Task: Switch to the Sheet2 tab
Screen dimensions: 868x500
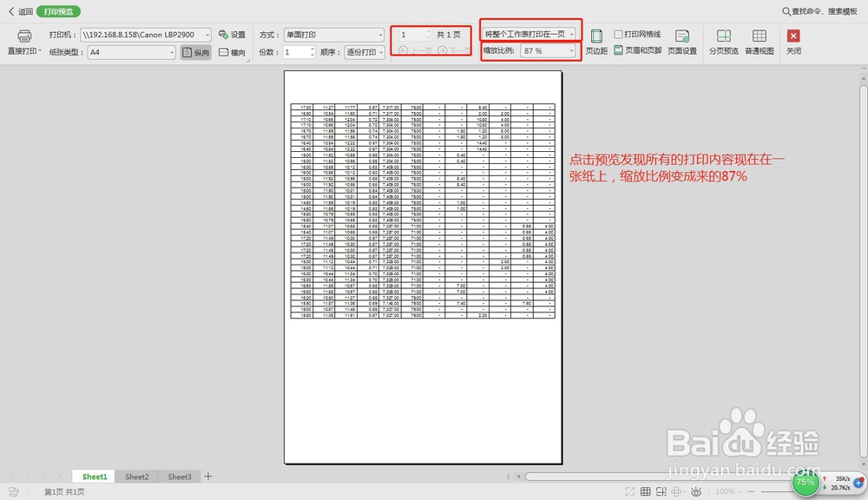Action: 136,477
